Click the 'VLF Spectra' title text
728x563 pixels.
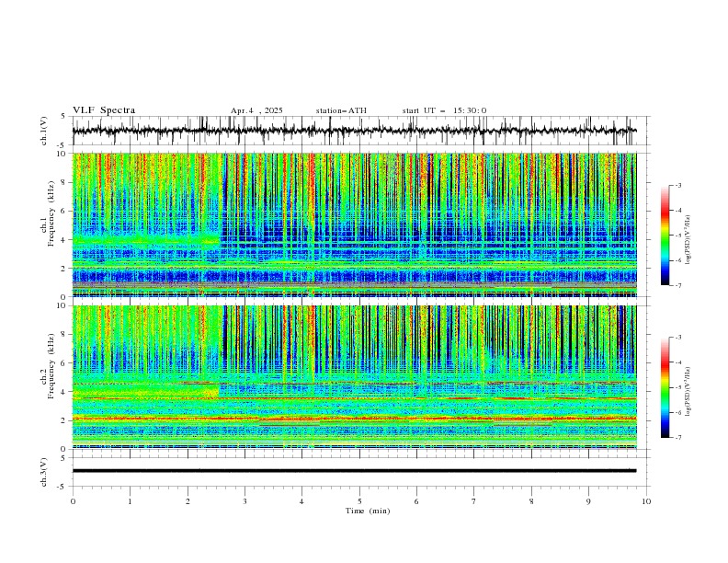[104, 110]
